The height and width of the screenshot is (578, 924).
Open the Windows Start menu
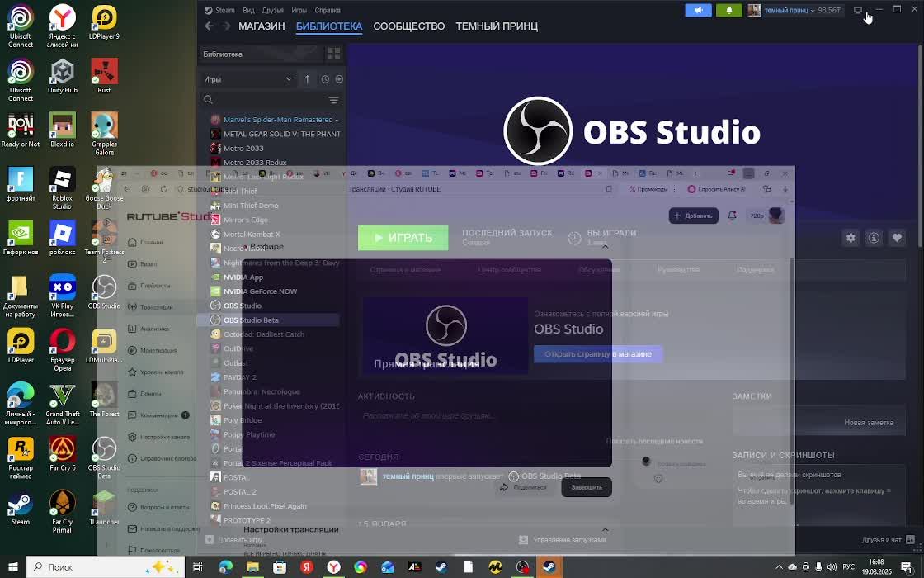(x=13, y=566)
